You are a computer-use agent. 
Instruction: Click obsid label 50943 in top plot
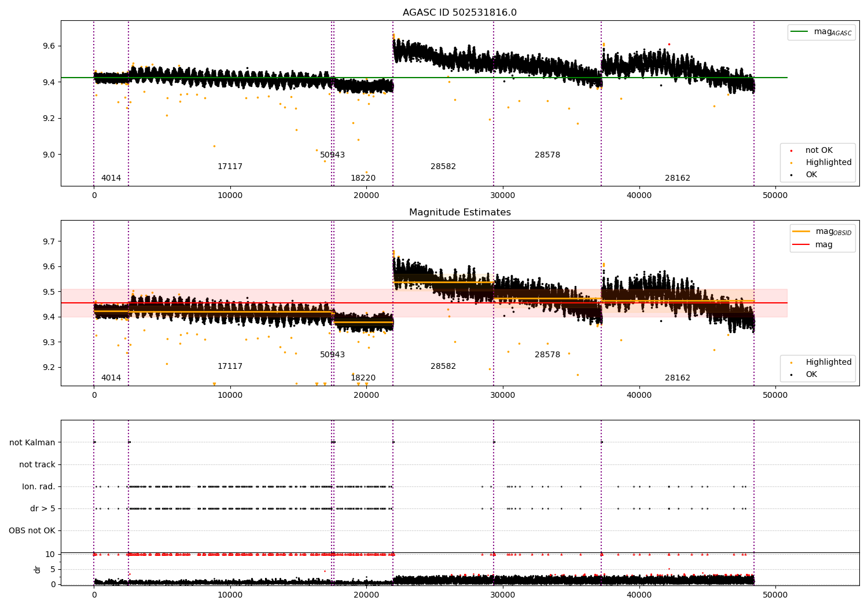click(332, 155)
